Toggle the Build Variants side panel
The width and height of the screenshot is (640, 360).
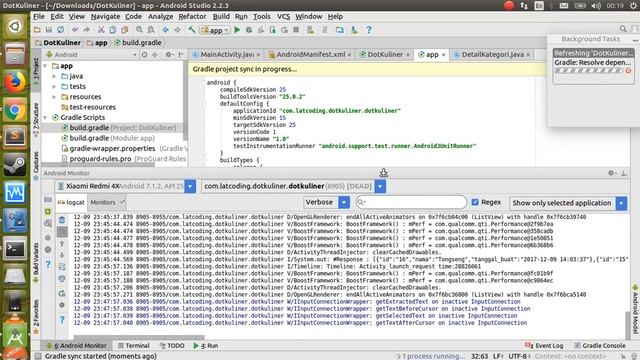[36, 262]
